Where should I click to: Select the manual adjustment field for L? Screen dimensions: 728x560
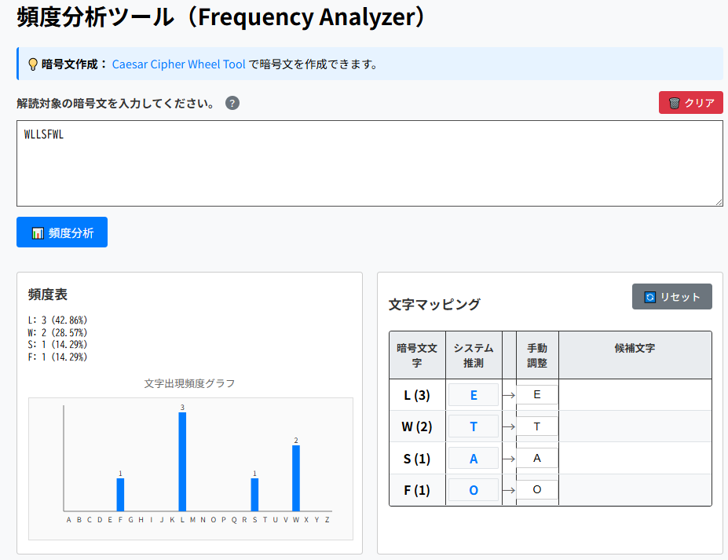[x=536, y=395]
